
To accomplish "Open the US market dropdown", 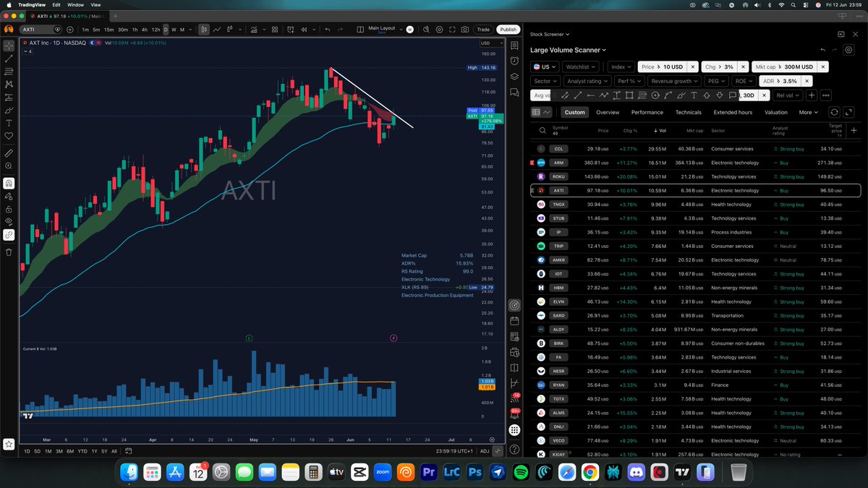I will (x=544, y=67).
